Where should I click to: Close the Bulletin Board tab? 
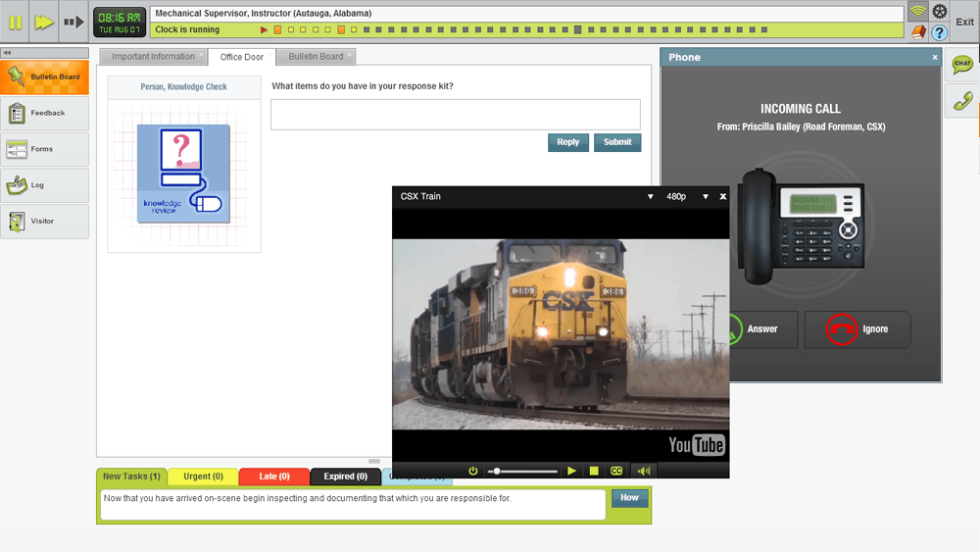(350, 54)
